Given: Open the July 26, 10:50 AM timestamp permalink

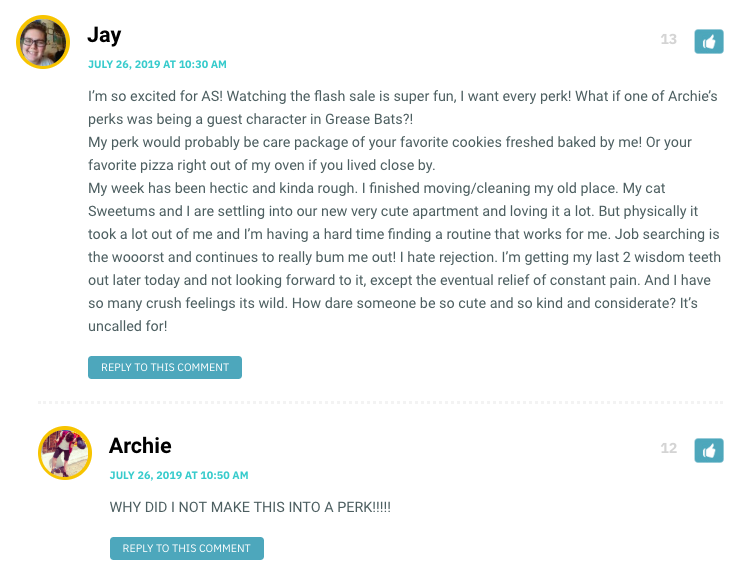Looking at the screenshot, I should point(179,475).
